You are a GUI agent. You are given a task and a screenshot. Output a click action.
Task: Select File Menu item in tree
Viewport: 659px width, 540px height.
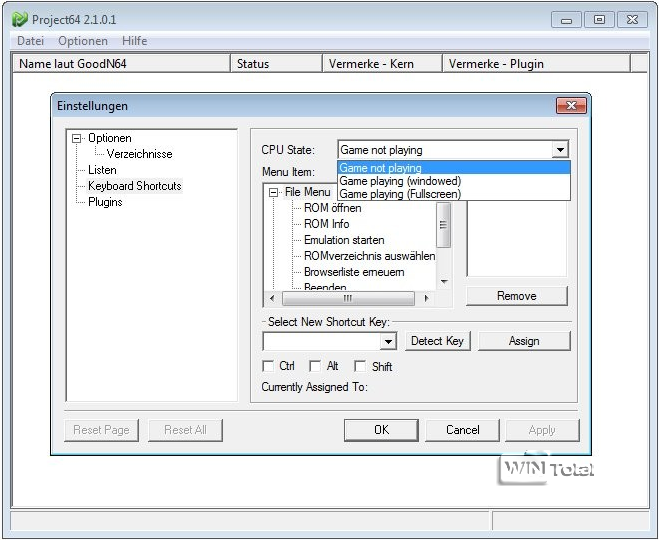(x=308, y=192)
